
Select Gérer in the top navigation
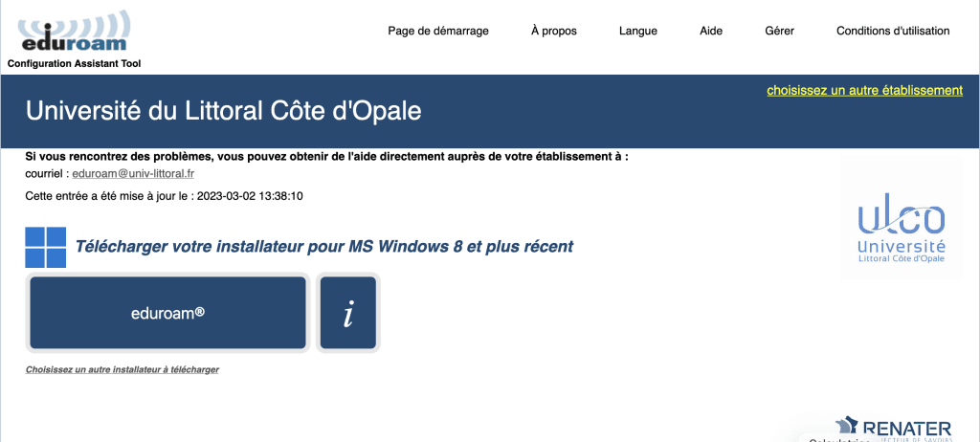pyautogui.click(x=779, y=31)
